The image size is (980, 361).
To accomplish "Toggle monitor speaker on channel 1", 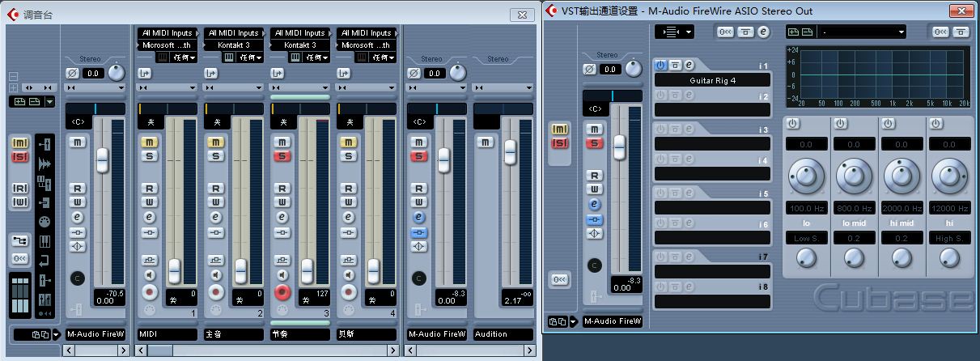I will click(149, 274).
